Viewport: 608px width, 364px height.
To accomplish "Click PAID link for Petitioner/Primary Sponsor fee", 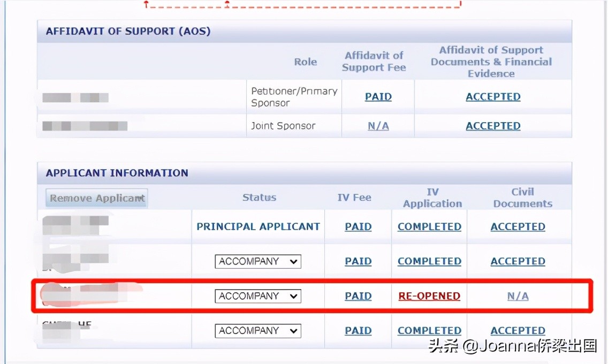I will coord(378,97).
